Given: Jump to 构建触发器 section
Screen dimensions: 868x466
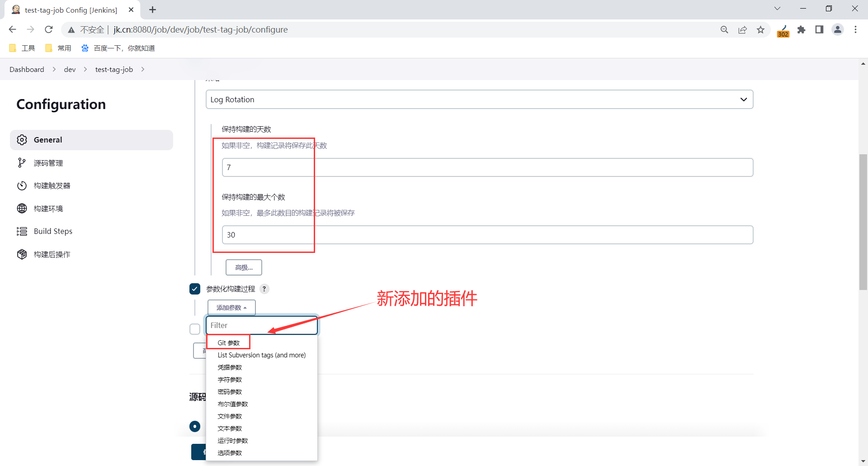Looking at the screenshot, I should point(91,185).
